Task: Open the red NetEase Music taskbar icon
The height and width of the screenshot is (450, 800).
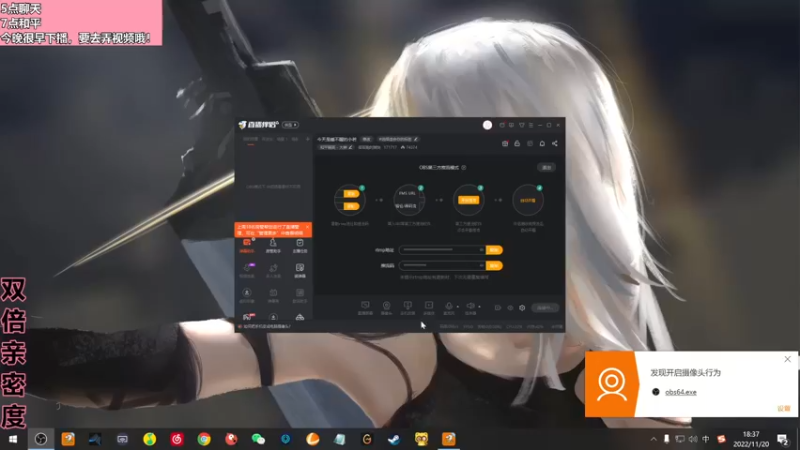Action: point(177,439)
